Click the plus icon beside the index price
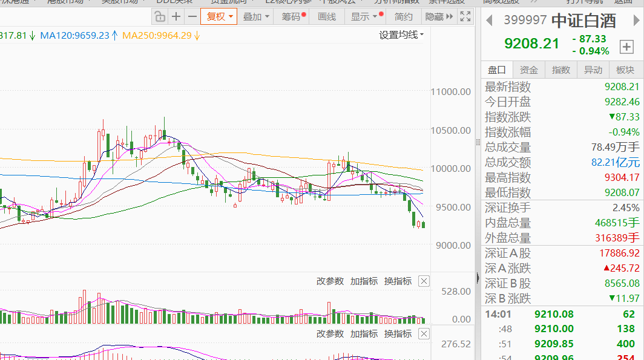Image resolution: width=644 pixels, height=360 pixels. 626,47
